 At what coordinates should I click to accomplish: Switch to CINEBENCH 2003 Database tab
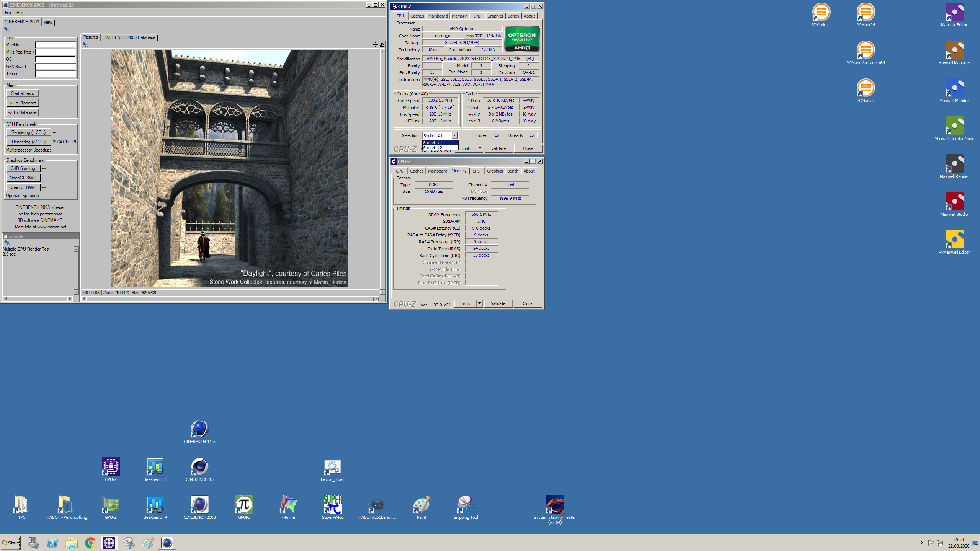[x=129, y=37]
